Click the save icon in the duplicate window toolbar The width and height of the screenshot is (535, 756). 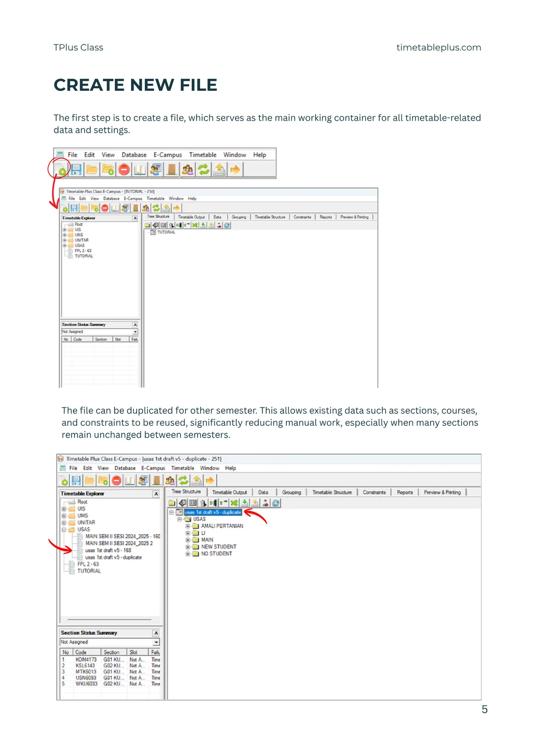(76, 481)
